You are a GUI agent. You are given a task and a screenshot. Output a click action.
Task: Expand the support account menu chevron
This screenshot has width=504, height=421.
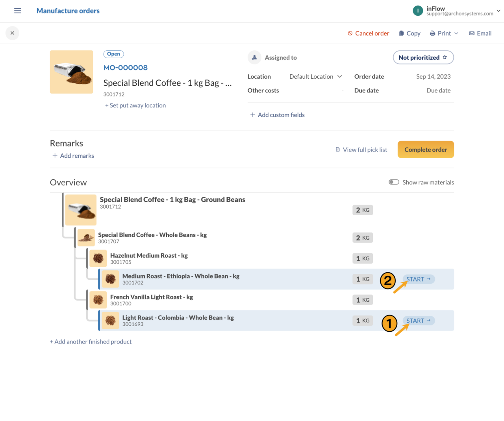pyautogui.click(x=498, y=11)
